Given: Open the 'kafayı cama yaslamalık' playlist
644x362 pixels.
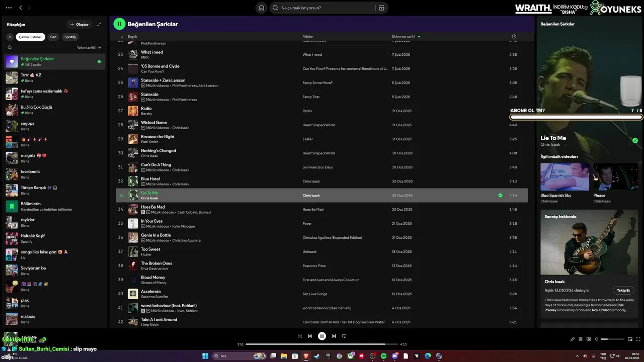Looking at the screenshot, I should pos(55,94).
